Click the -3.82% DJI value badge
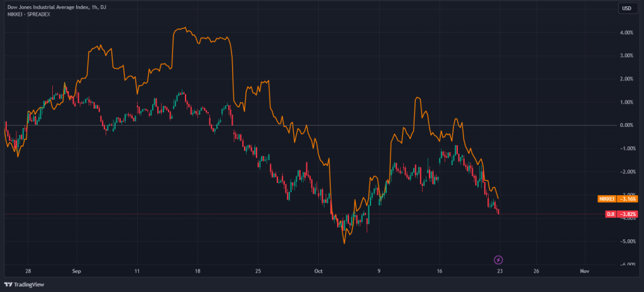The image size is (644, 292). point(626,214)
